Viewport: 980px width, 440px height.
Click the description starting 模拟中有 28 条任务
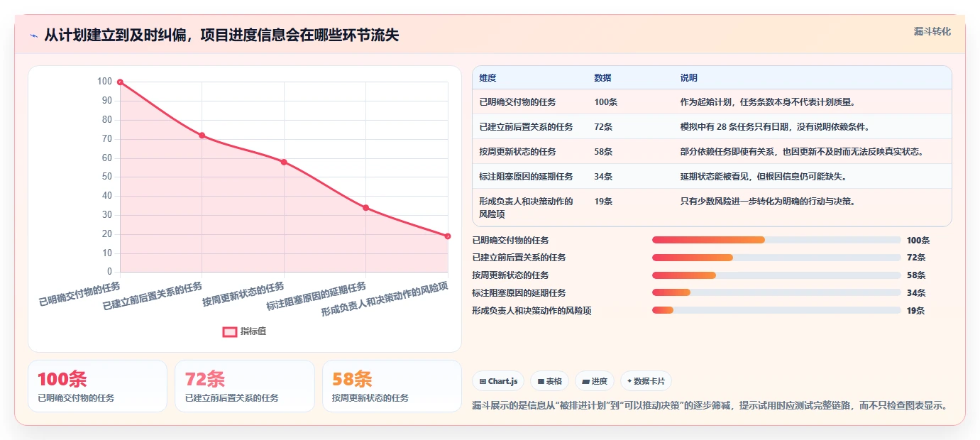(x=775, y=127)
